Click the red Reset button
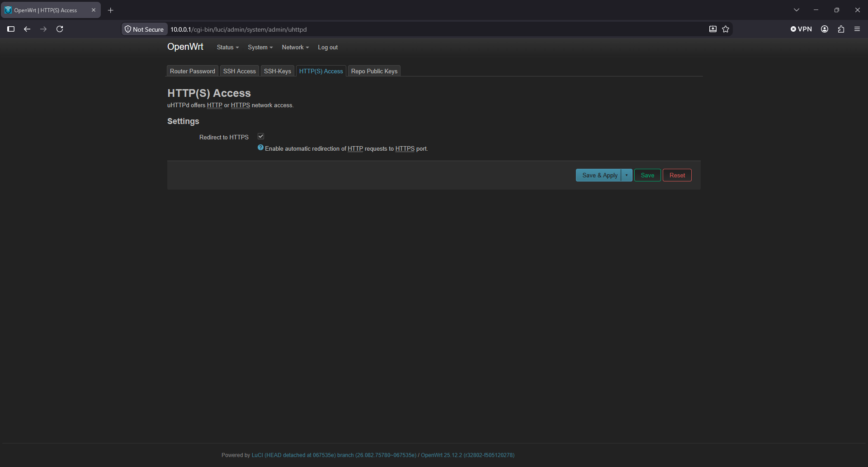Viewport: 868px width, 467px height. coord(677,175)
